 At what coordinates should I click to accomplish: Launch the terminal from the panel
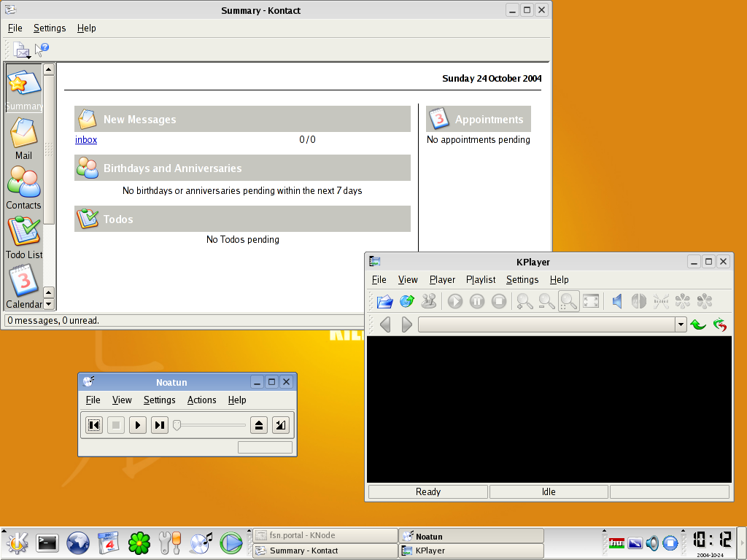click(47, 542)
